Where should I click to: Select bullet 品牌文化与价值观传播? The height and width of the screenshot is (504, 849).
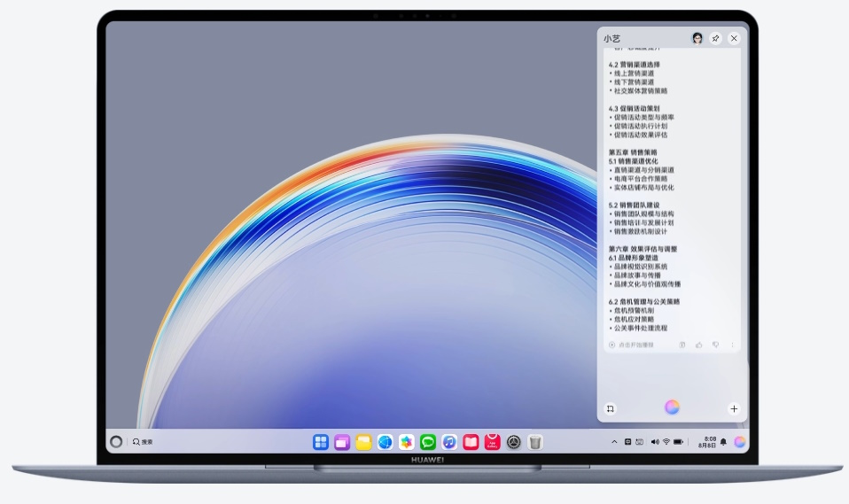[647, 283]
